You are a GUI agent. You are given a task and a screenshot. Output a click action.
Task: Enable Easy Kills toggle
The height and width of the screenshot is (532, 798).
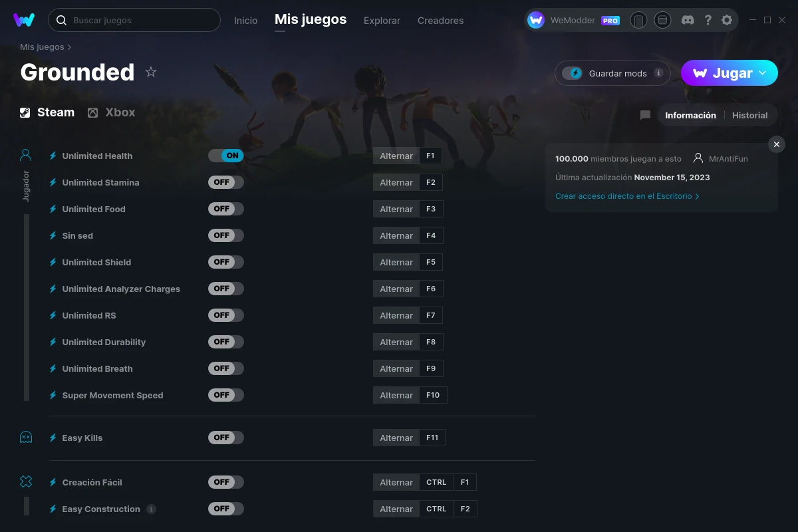(x=226, y=438)
